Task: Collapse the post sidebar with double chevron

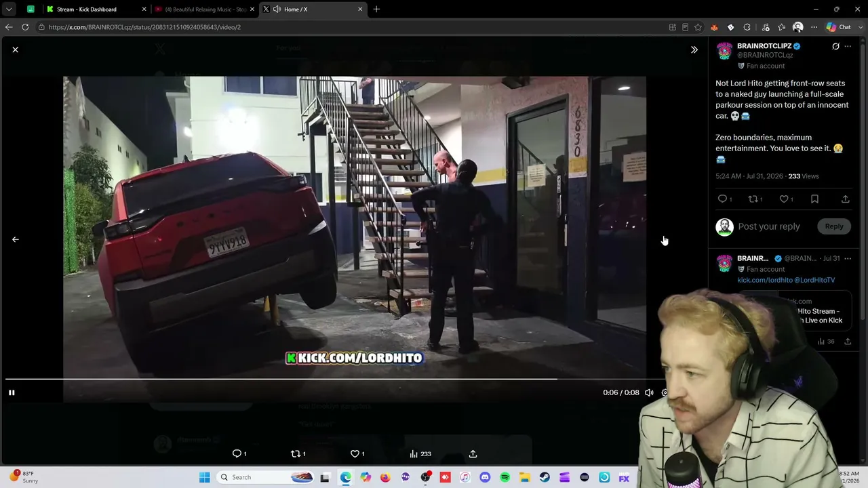Action: pos(694,49)
